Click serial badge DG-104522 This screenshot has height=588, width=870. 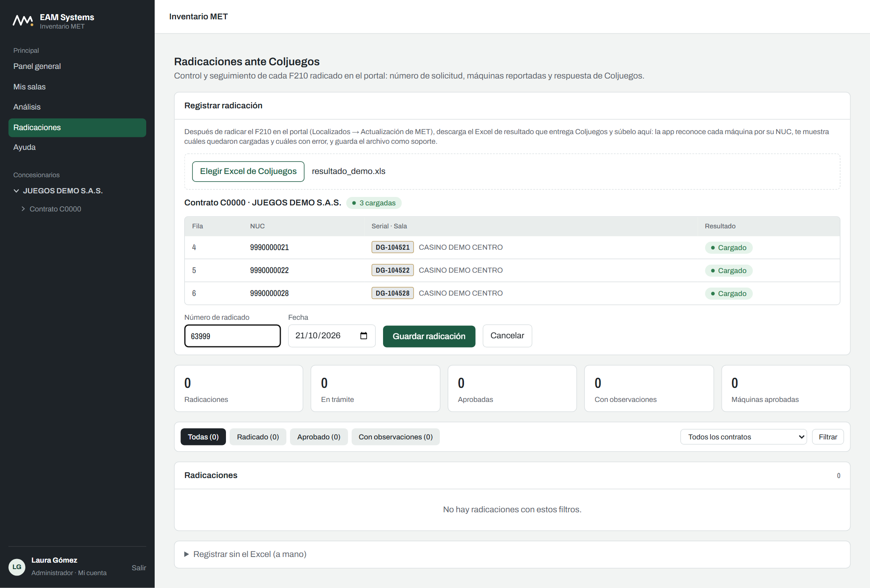392,270
